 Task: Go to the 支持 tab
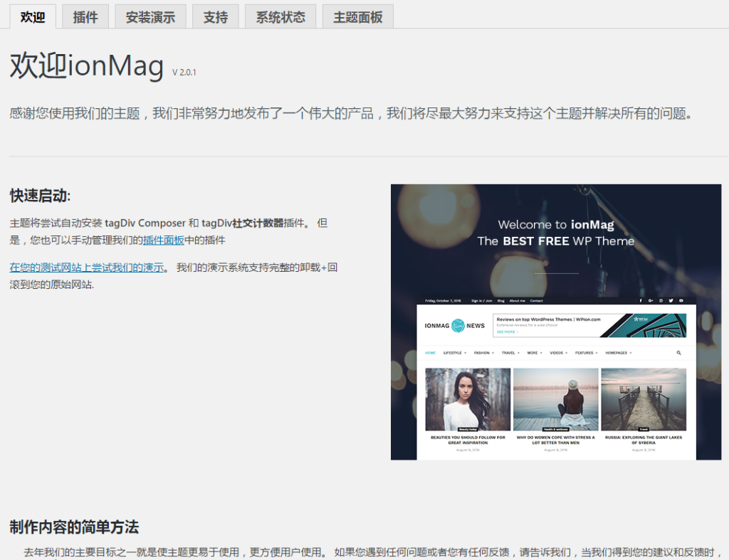click(x=216, y=17)
